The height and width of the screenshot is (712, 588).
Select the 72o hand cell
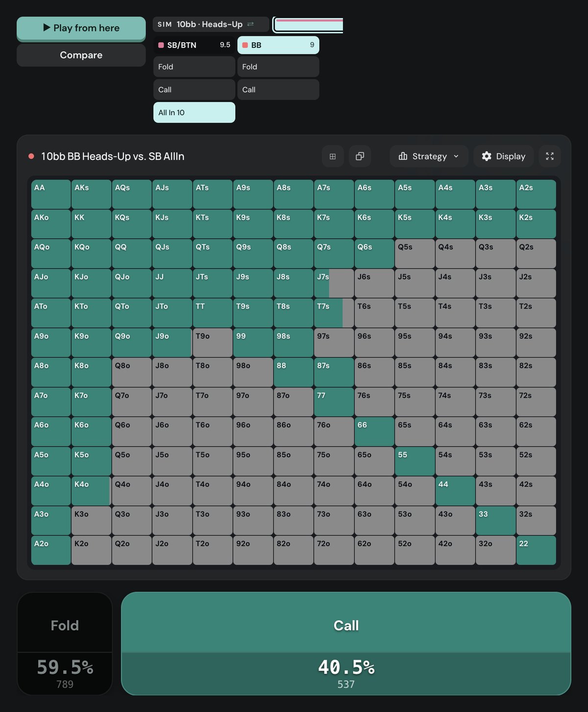click(x=334, y=550)
